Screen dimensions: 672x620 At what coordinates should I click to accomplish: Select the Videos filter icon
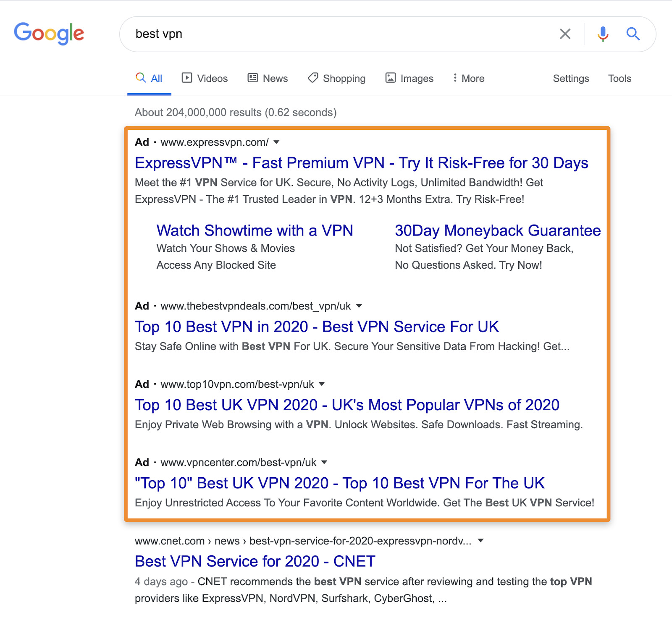188,78
